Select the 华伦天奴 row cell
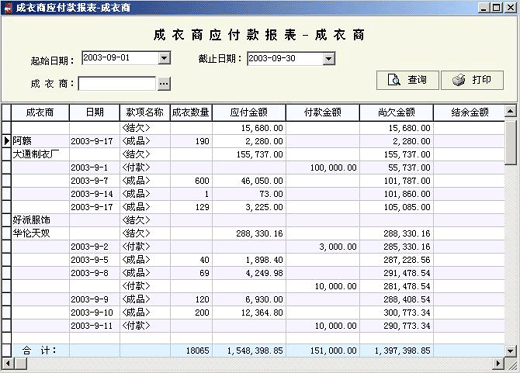 click(41, 233)
